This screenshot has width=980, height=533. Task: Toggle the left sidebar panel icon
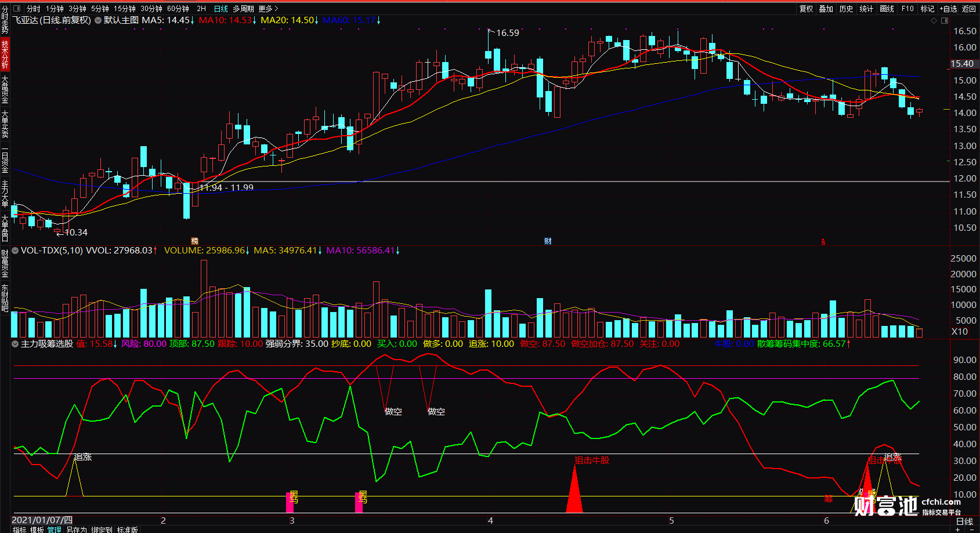(16, 9)
